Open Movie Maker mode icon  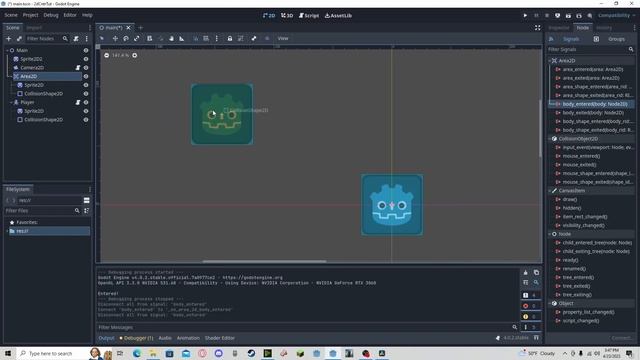(x=590, y=16)
